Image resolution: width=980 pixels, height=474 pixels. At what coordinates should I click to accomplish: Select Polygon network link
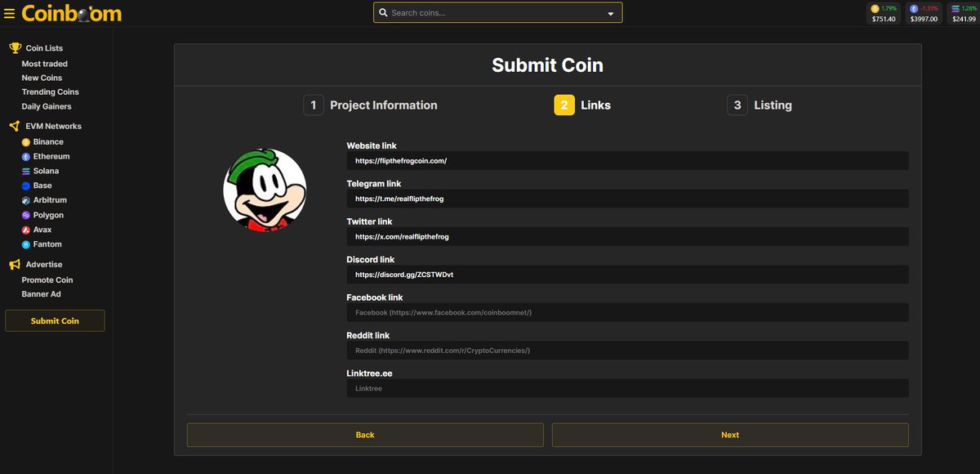coord(48,216)
